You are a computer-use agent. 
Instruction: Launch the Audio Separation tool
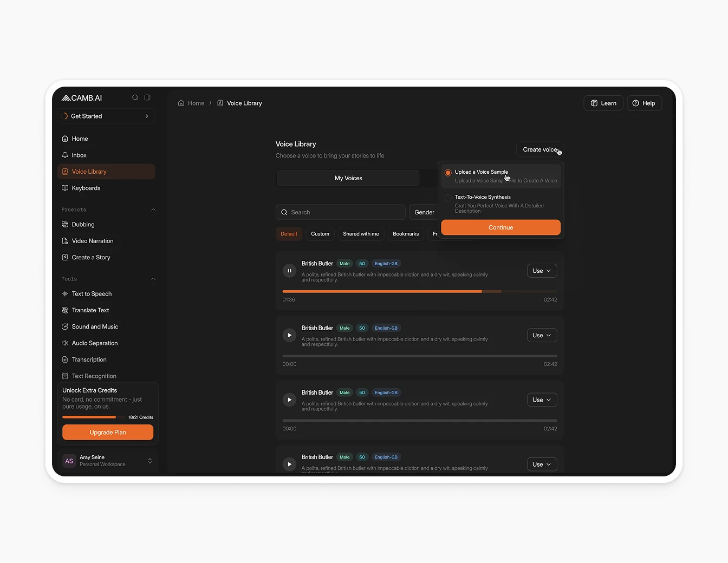pos(94,343)
